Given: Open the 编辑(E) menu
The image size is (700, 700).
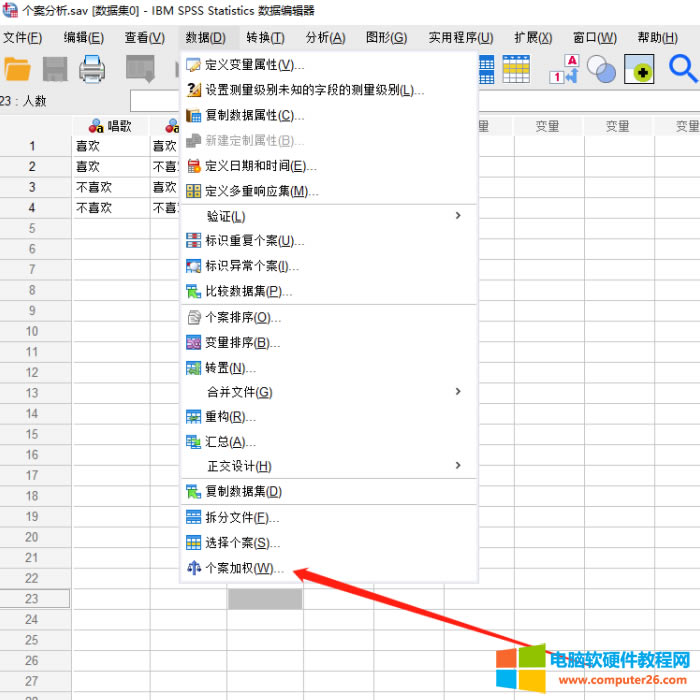Looking at the screenshot, I should [x=83, y=38].
